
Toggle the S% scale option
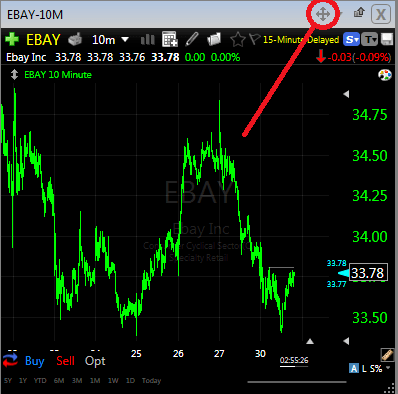[x=376, y=369]
